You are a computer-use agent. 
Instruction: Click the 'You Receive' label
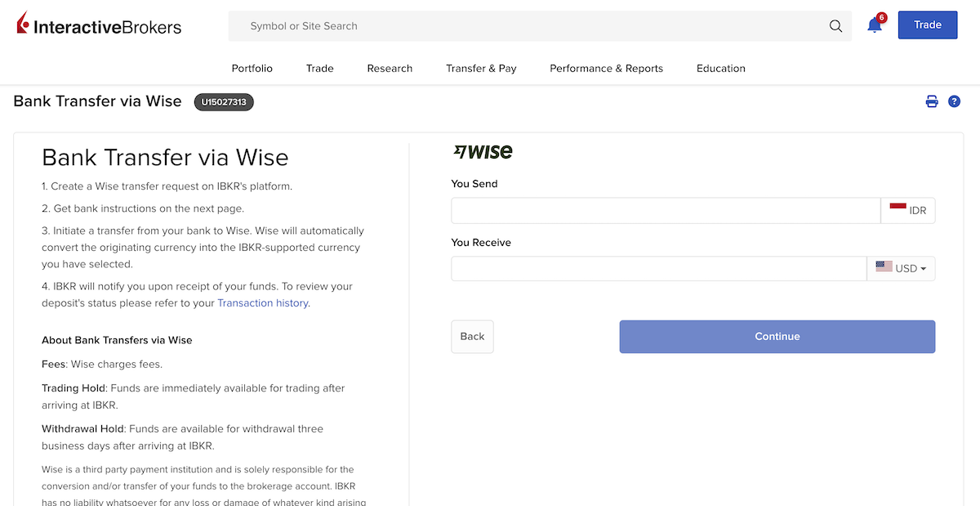pyautogui.click(x=481, y=243)
